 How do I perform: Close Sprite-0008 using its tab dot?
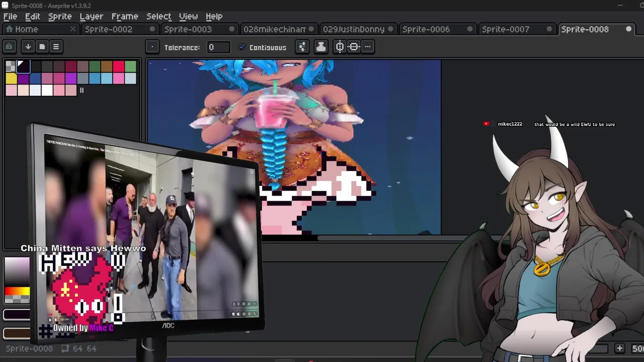click(x=629, y=29)
